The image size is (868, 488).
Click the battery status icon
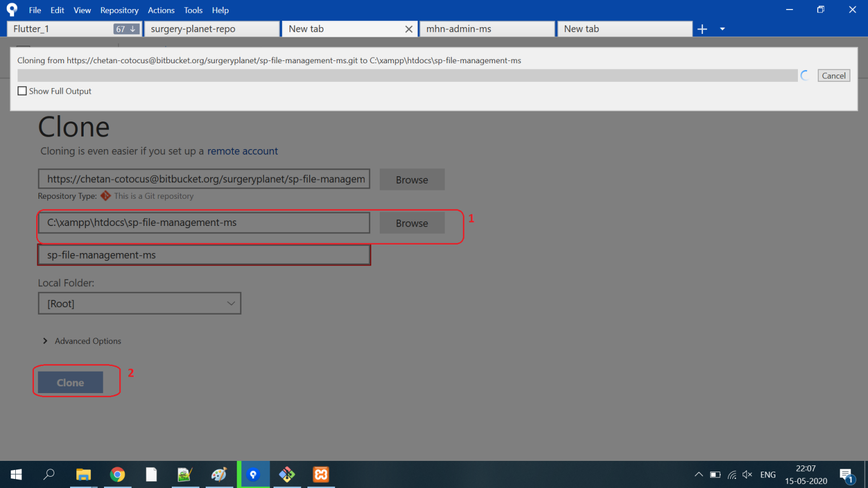715,474
